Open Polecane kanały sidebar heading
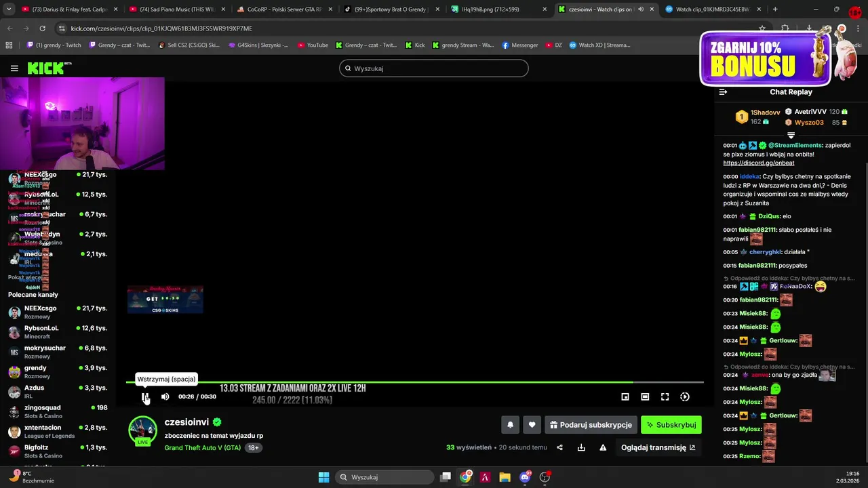The width and height of the screenshot is (868, 488). coord(33,295)
